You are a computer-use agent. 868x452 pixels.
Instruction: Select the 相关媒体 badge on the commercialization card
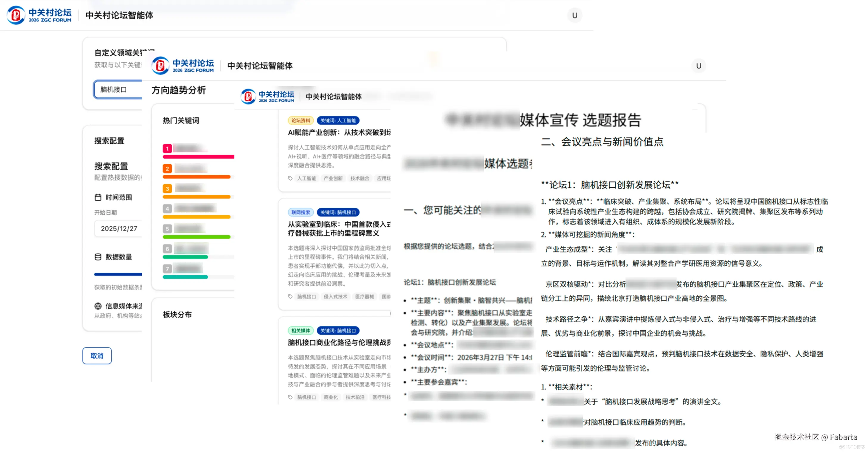[301, 331]
